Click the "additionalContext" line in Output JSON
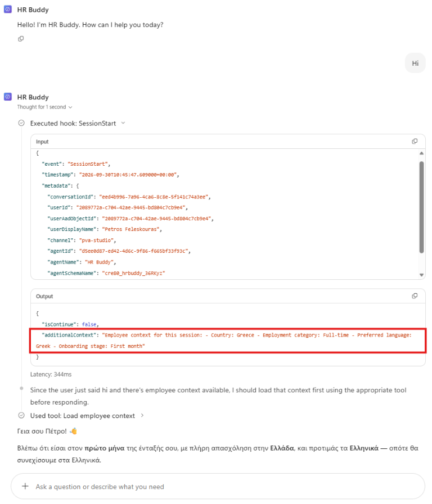432x504 pixels. pyautogui.click(x=224, y=340)
